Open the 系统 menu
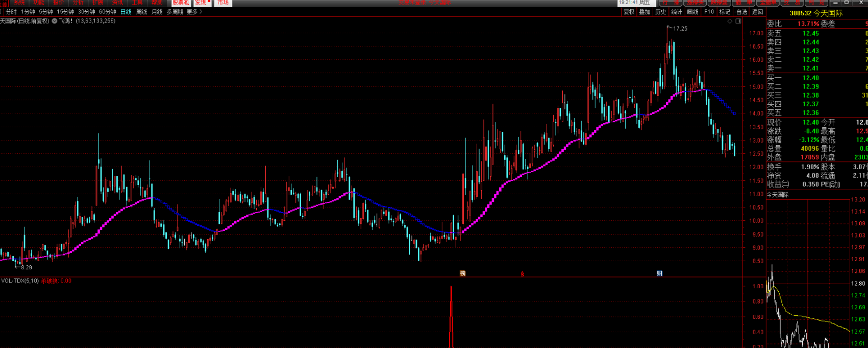The height and width of the screenshot is (348, 868). [19, 3]
